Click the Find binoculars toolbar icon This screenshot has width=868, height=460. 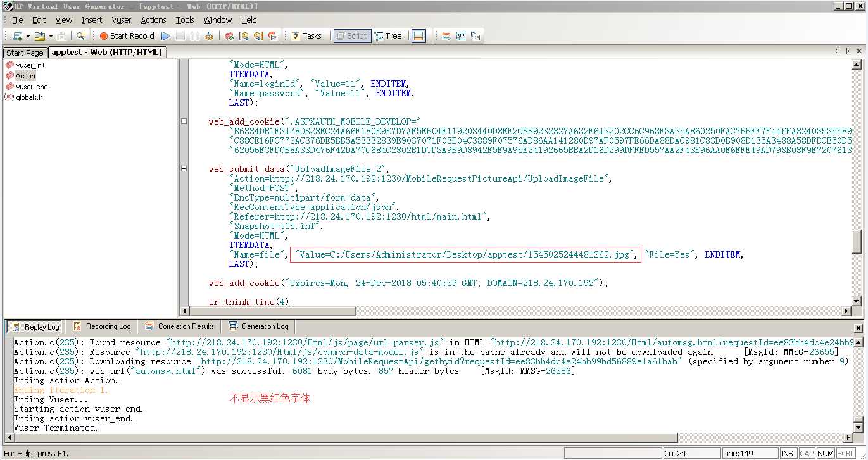(80, 36)
